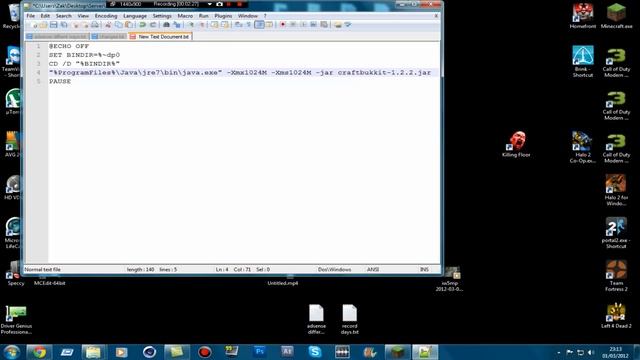Open the Plugins menu
Viewport: 640px width, 360px height.
[223, 16]
